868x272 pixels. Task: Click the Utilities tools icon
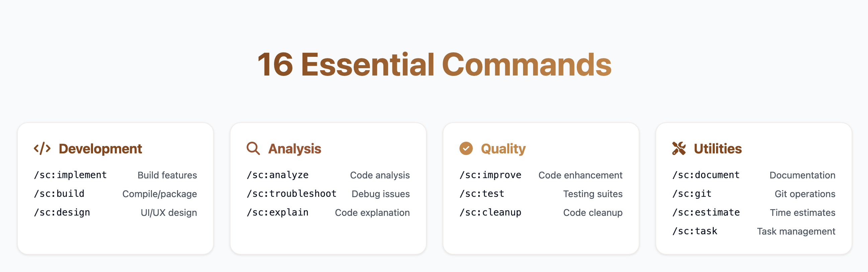tap(679, 148)
